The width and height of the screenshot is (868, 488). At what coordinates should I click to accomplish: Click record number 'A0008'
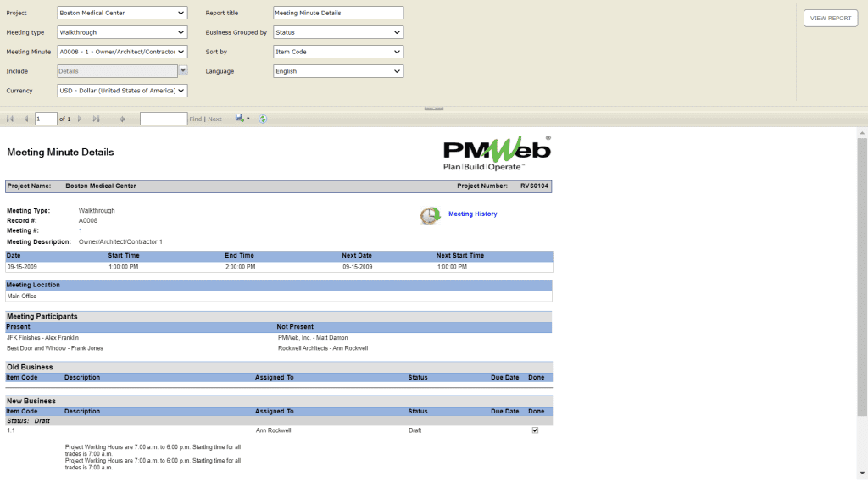pos(88,221)
